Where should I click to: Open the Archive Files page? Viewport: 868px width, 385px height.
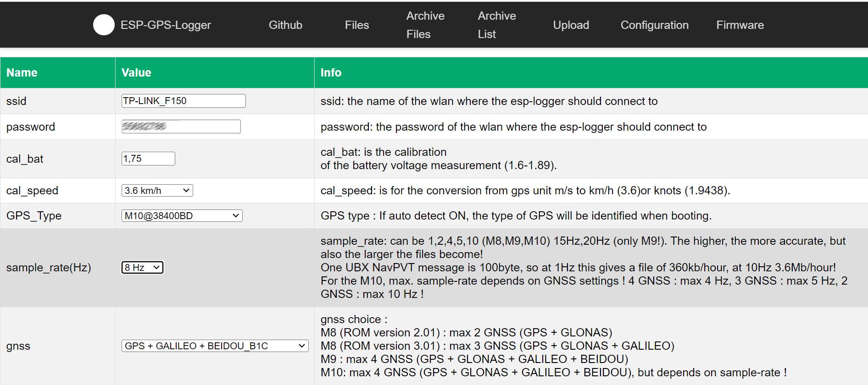425,25
